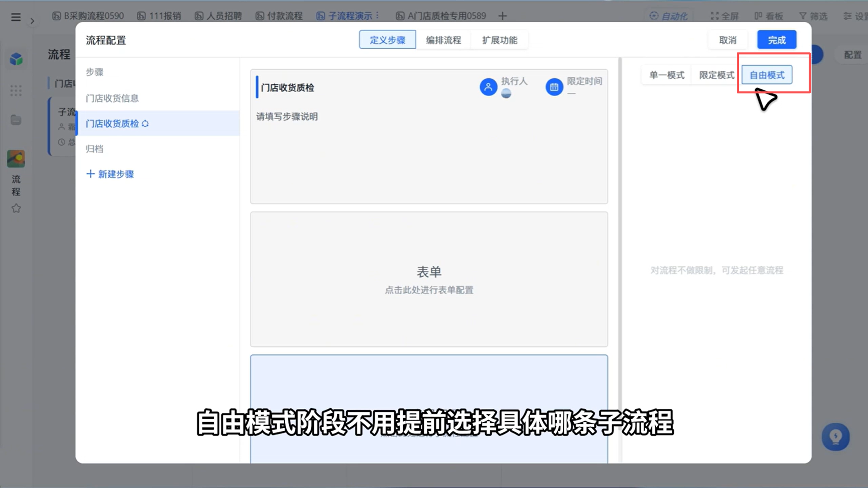868x488 pixels.
Task: Open the 子流程演示 tab
Action: tap(344, 16)
